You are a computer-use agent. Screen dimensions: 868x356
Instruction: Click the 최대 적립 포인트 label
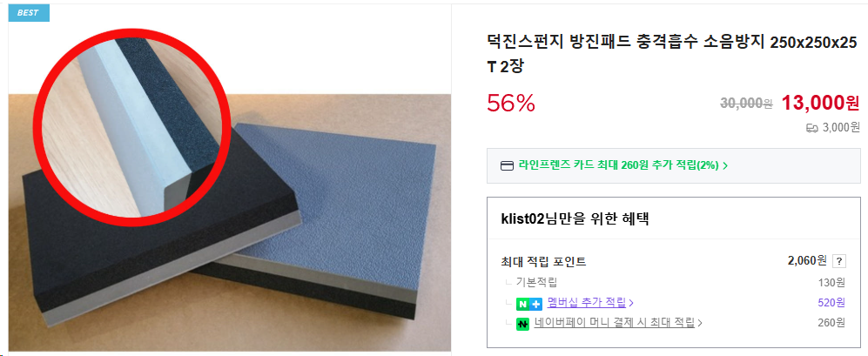pyautogui.click(x=543, y=261)
